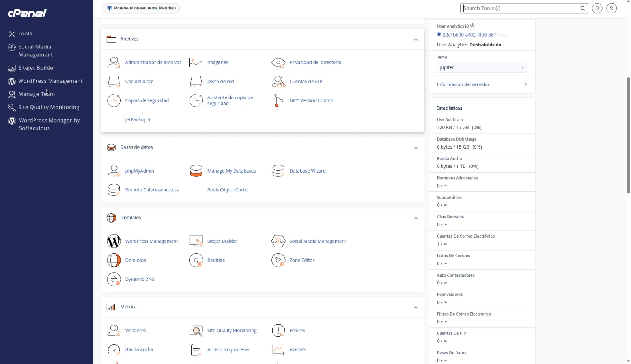Open Privacidad del directorio icon
Screen dimensions: 631x364
[278, 63]
